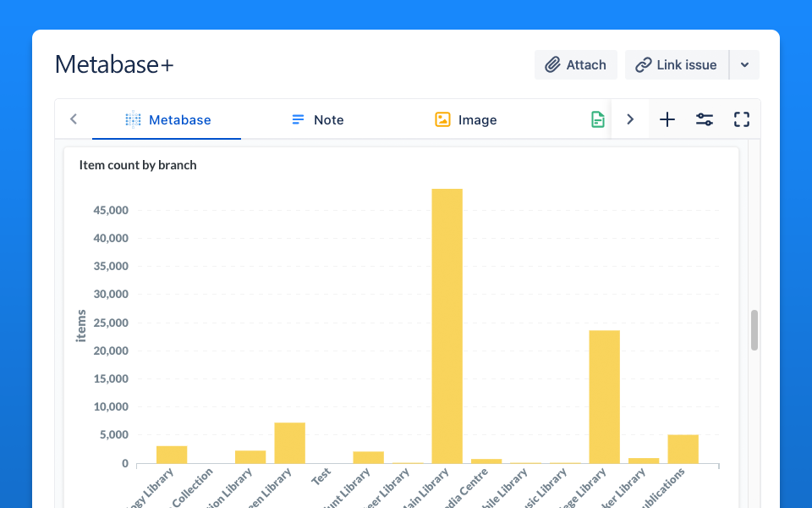The width and height of the screenshot is (812, 508).
Task: Click the 25,000 axis label
Action: 111,323
